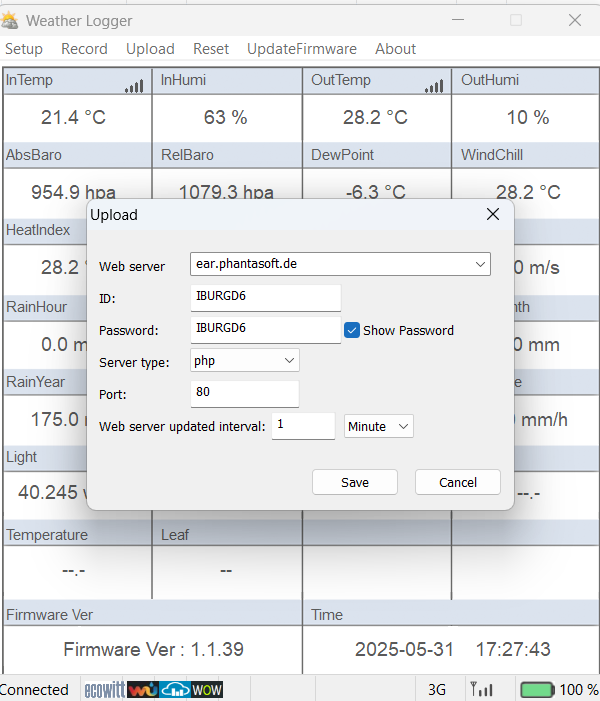
Task: Click the clock time 17:27:43
Action: click(x=513, y=649)
